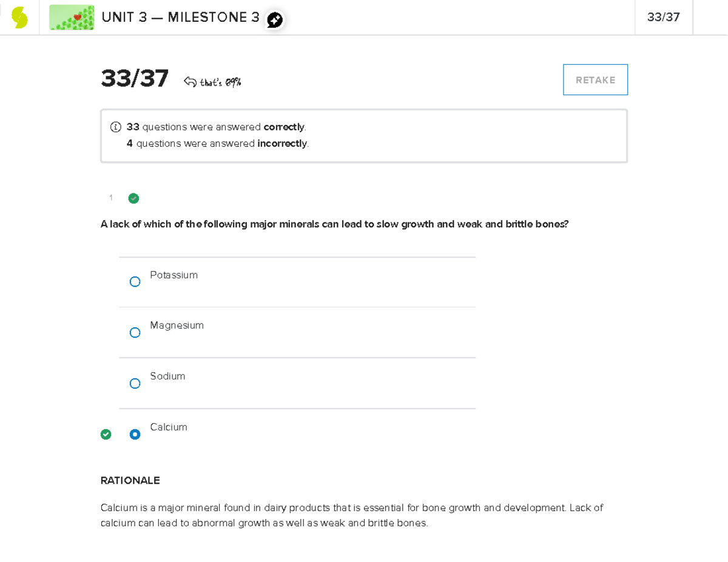
Task: Click the 33/37 score in header
Action: point(663,18)
